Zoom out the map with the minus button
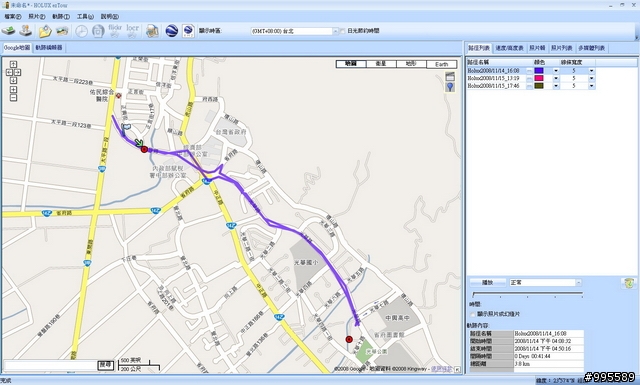The width and height of the screenshot is (640, 385). point(13,98)
